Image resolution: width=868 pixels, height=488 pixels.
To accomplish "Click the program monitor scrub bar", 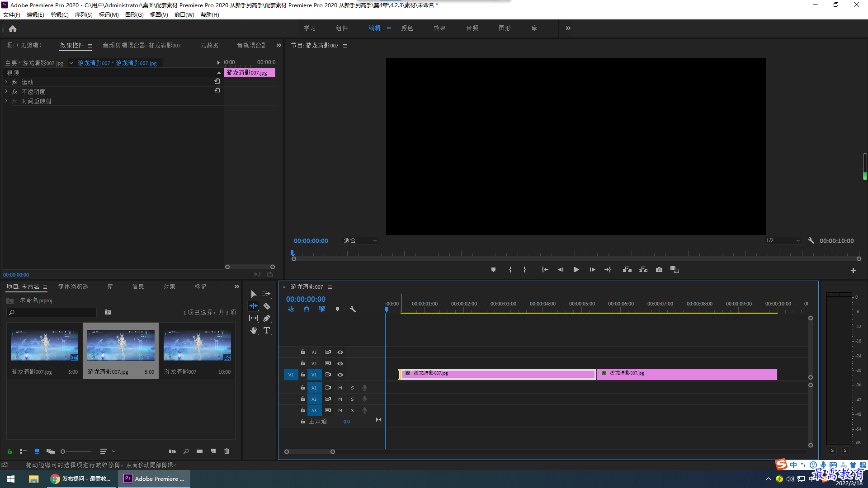I will click(x=576, y=259).
